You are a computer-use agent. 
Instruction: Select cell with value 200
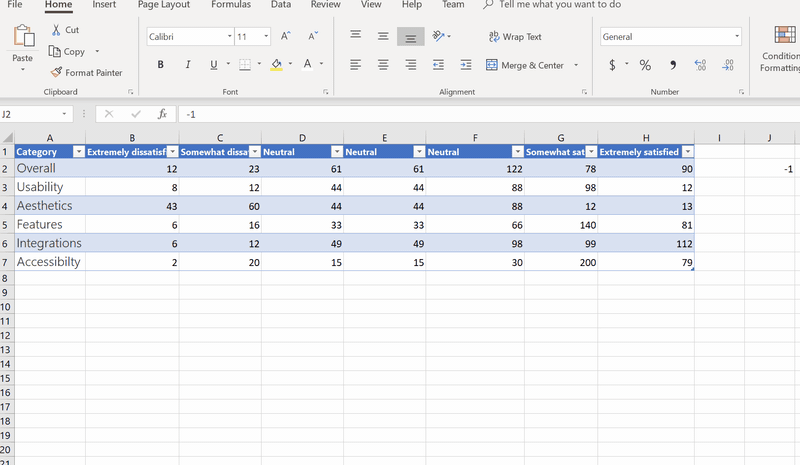pyautogui.click(x=561, y=262)
